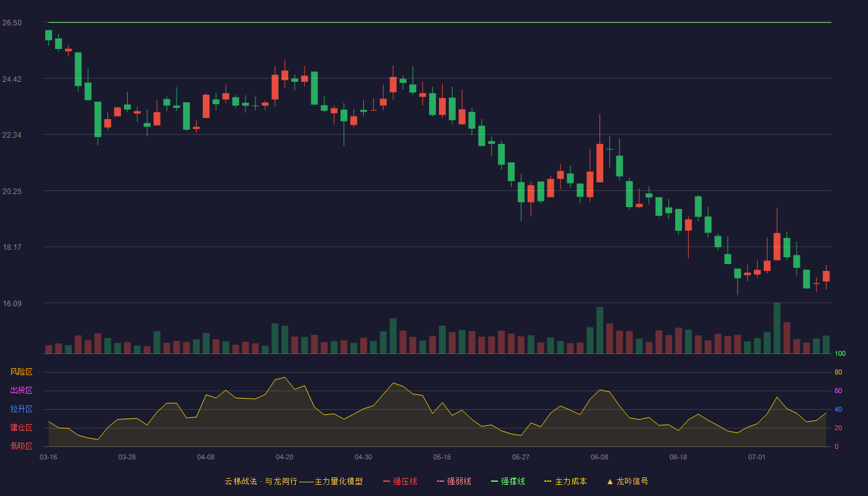Click the 04-20 date label
The height and width of the screenshot is (496, 868).
coord(285,457)
